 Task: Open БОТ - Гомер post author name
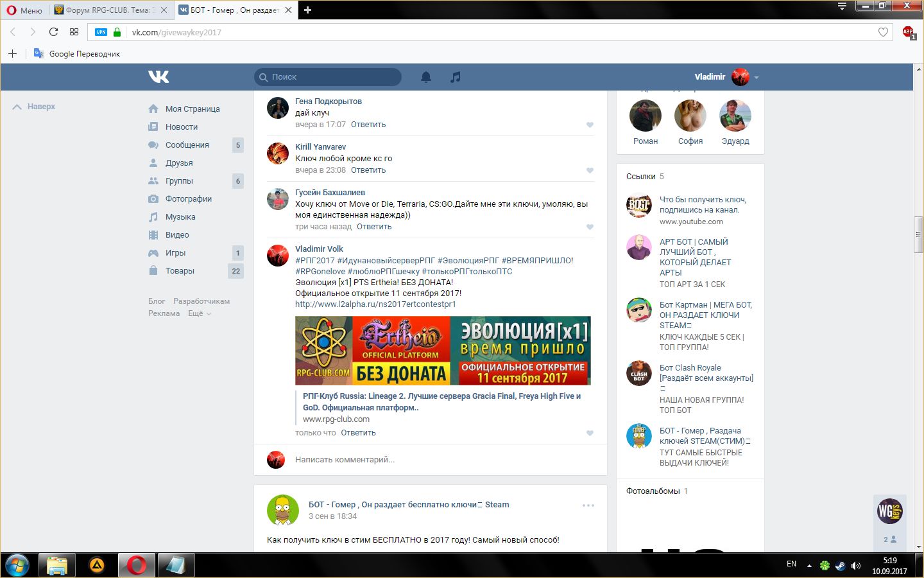409,505
